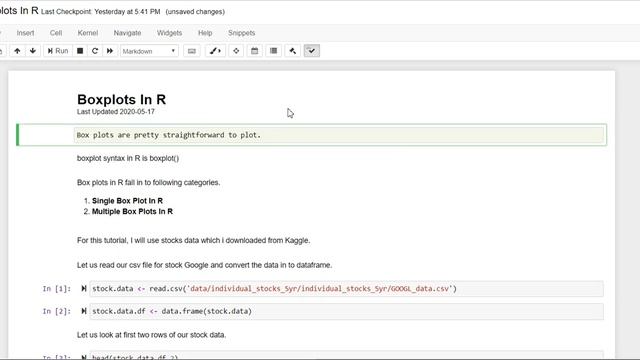Select 'Multiple Box Plots In R' list item

tap(132, 211)
